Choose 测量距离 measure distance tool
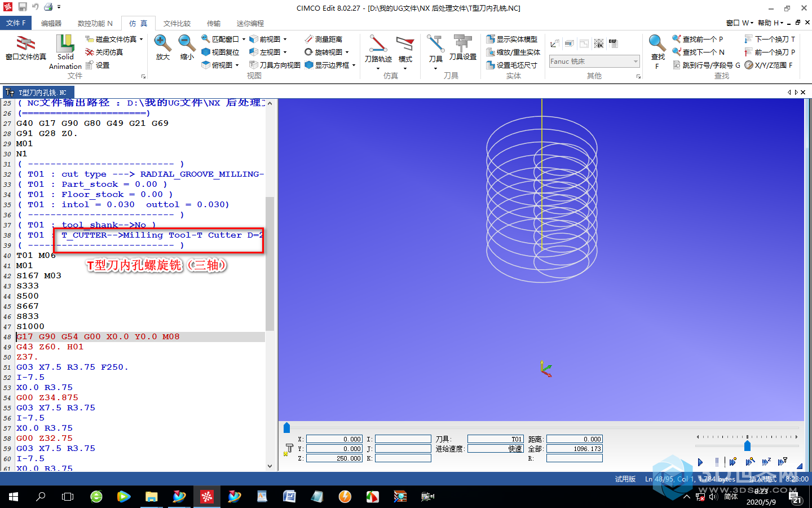Image resolution: width=812 pixels, height=508 pixels. (324, 39)
